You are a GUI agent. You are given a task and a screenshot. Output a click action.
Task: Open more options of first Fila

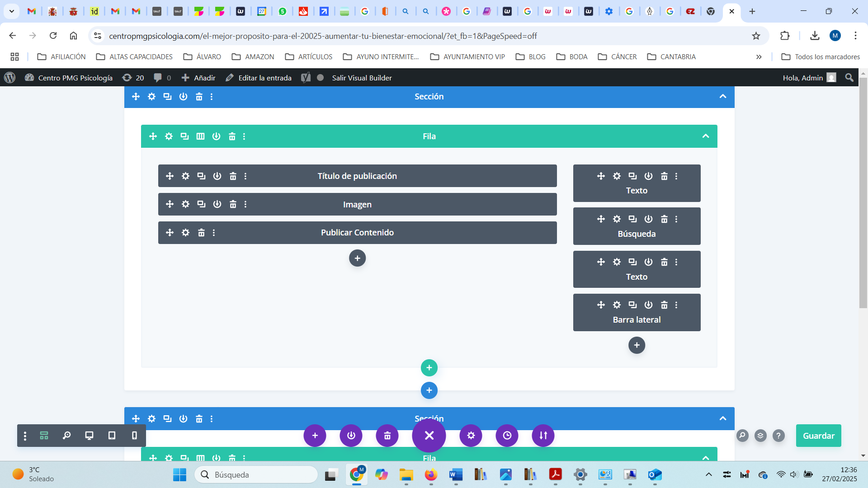(244, 136)
